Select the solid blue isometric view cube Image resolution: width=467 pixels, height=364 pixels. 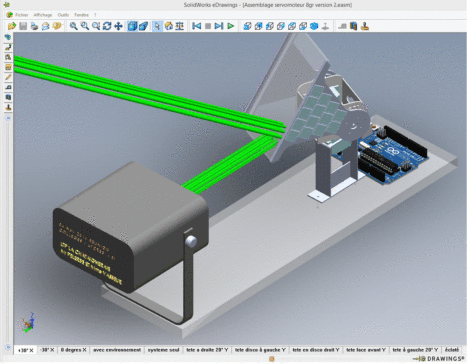[x=314, y=26]
